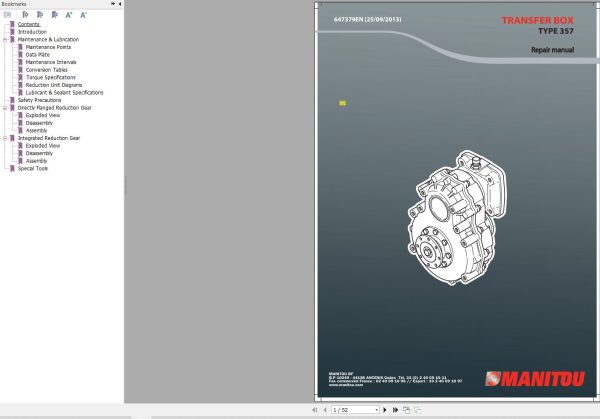Click the double bookmark toolbar icon
600x419 pixels.
coord(40,15)
